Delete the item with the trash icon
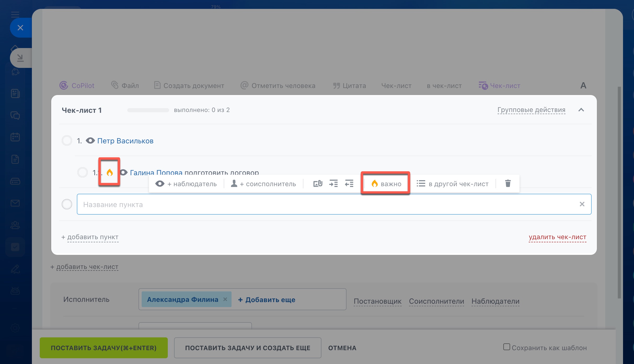The image size is (634, 364). click(508, 183)
